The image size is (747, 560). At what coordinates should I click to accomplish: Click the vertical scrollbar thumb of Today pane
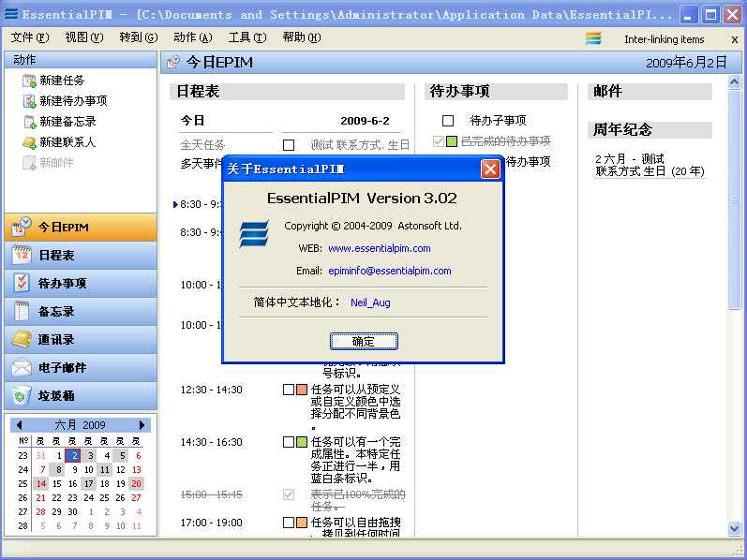(734, 199)
